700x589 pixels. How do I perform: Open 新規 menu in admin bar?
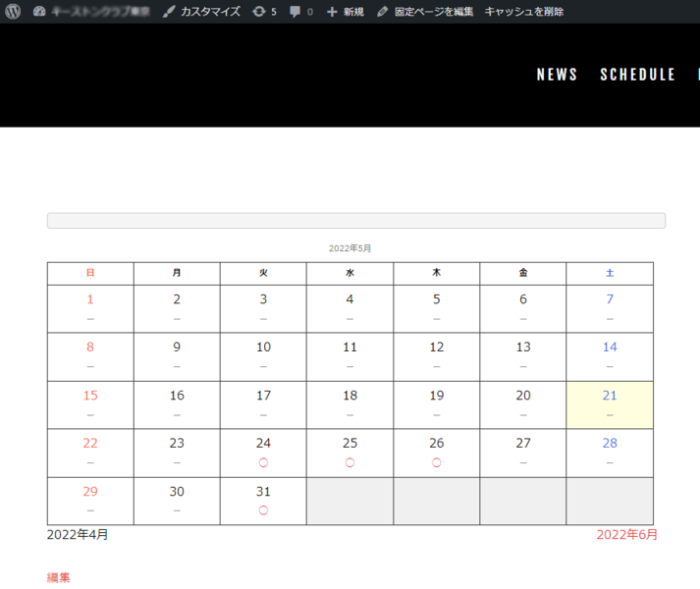click(354, 12)
